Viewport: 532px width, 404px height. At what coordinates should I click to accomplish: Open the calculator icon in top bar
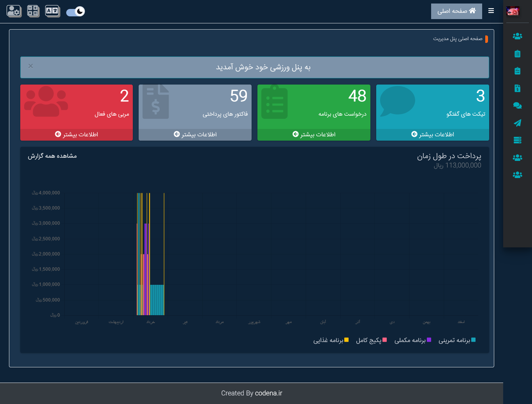click(33, 11)
